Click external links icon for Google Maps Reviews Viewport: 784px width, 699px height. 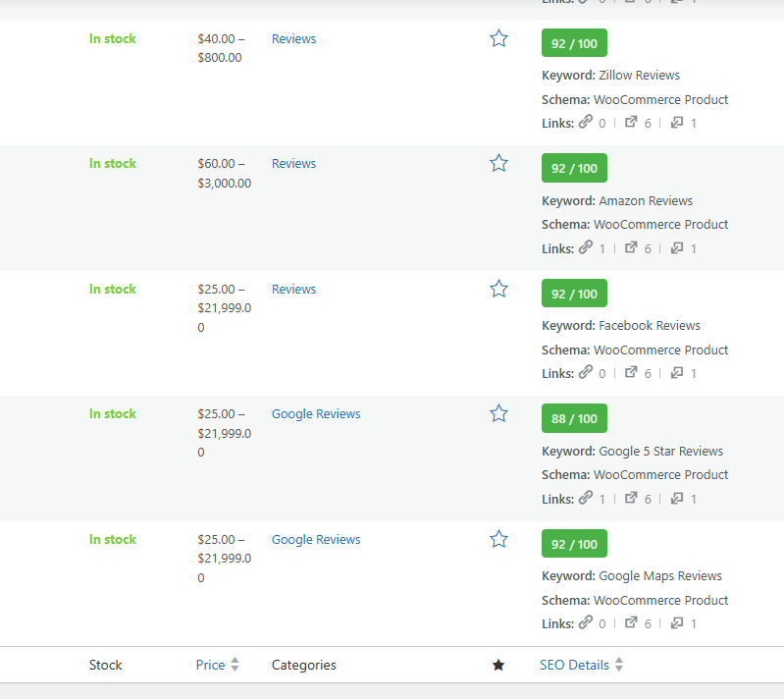coord(631,623)
